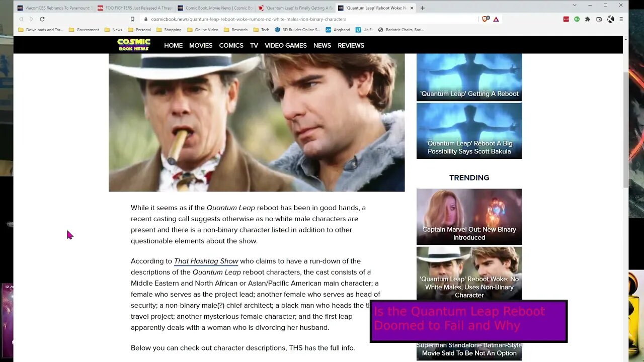Expand the tab search dropdown chevron
The width and height of the screenshot is (644, 362).
point(575,5)
